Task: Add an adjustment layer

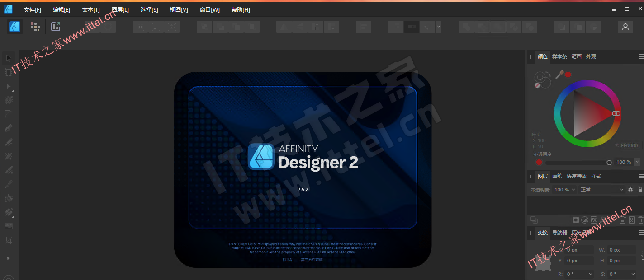Action: click(585, 220)
